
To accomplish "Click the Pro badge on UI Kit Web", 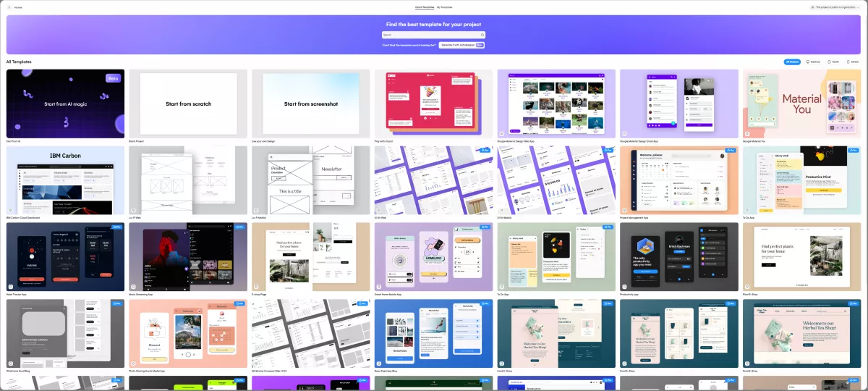I will [485, 150].
